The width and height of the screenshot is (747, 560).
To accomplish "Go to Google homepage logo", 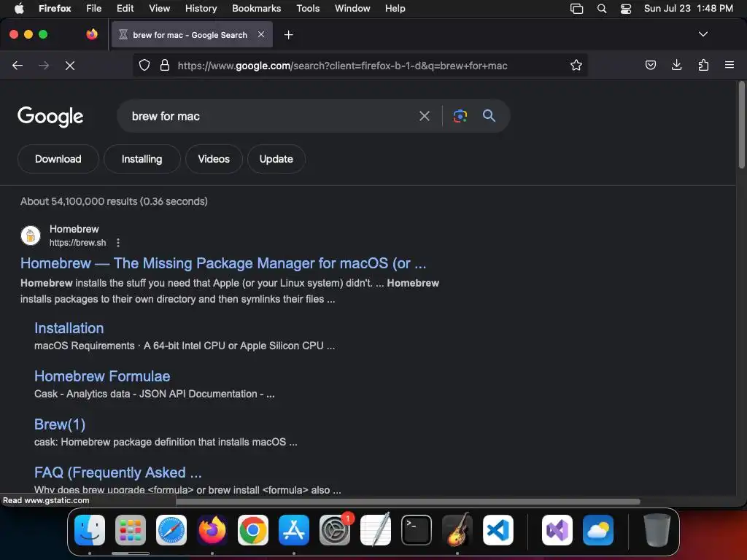I will click(50, 117).
